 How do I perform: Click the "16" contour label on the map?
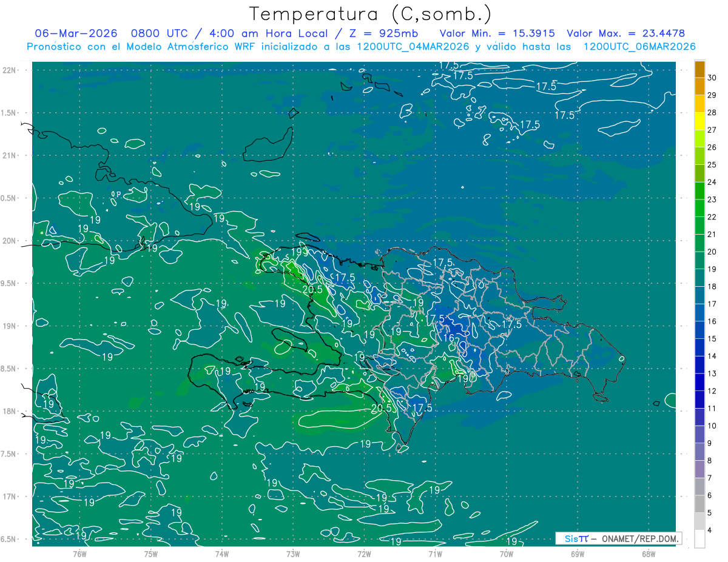[449, 338]
